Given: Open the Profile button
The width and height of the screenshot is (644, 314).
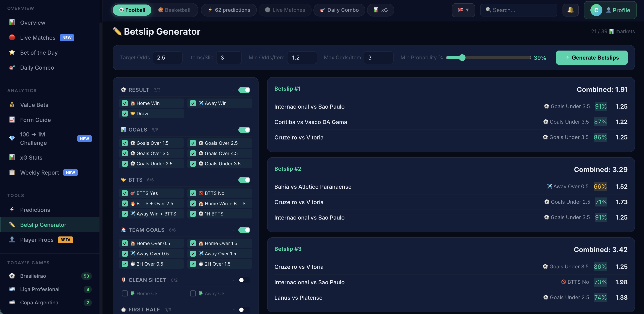Looking at the screenshot, I should point(610,10).
